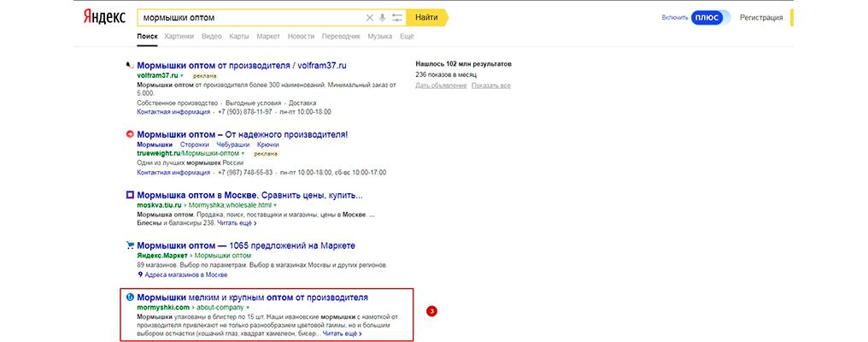Image resolution: width=868 pixels, height=342 pixels.
Task: Open Контактная информация for volfram37.ru
Action: 173,111
